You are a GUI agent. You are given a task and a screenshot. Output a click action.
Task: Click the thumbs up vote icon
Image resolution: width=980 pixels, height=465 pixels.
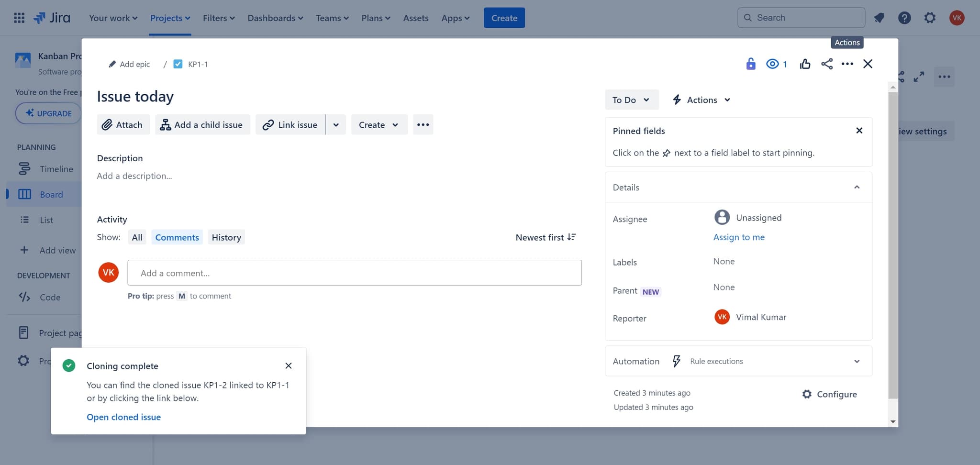(x=805, y=64)
